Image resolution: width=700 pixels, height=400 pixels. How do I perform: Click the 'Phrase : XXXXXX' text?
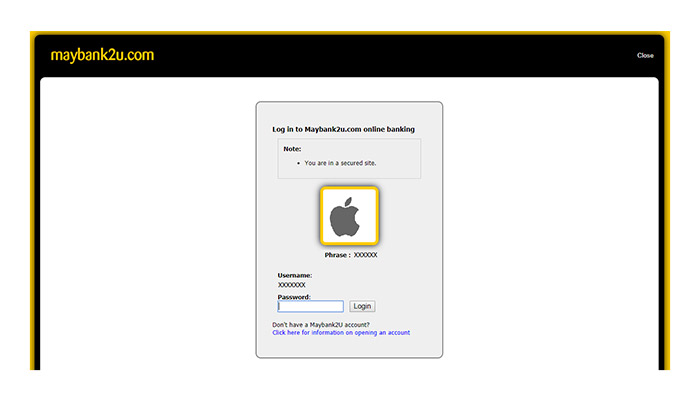pos(351,255)
